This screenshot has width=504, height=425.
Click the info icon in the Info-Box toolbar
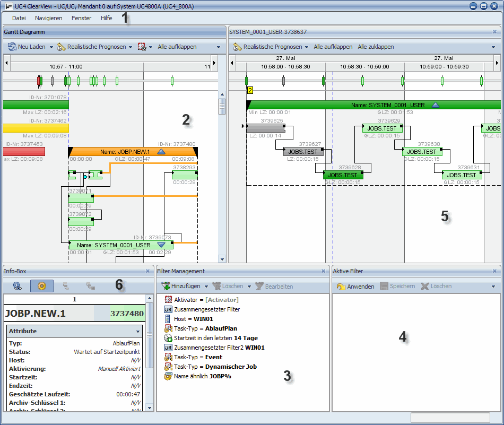(18, 286)
